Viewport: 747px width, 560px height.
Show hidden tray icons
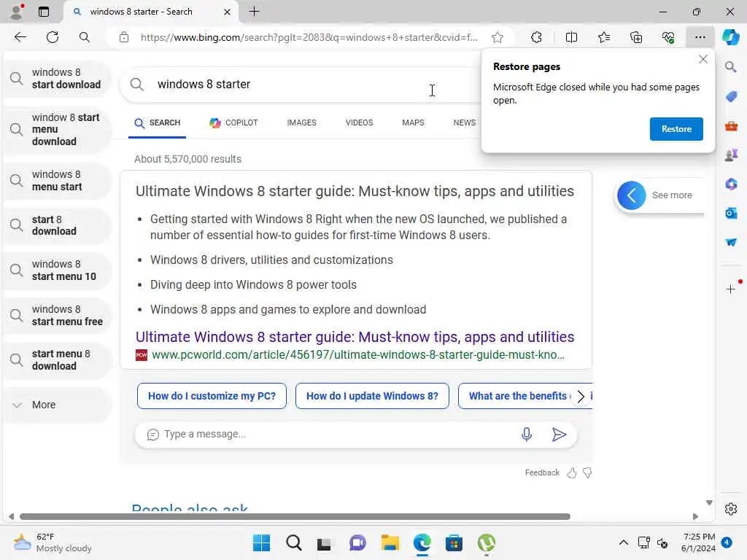coord(623,542)
